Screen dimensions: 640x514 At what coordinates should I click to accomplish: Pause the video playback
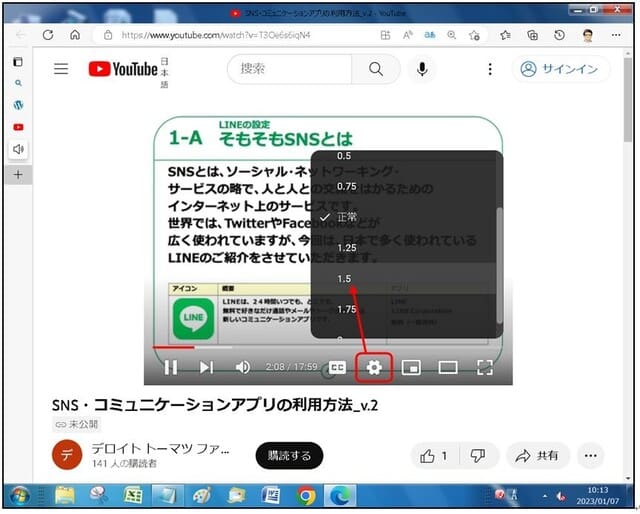coord(171,368)
